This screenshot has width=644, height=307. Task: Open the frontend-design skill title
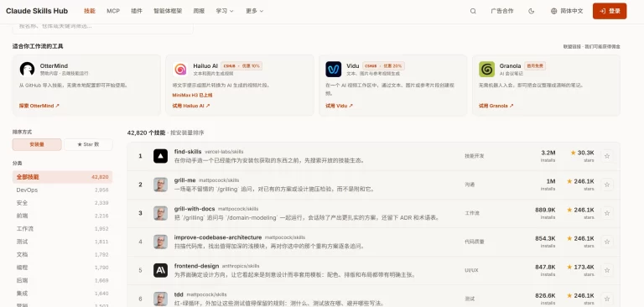[196, 266]
